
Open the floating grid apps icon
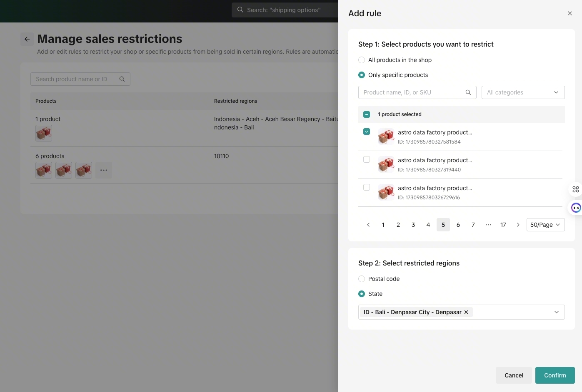click(576, 189)
